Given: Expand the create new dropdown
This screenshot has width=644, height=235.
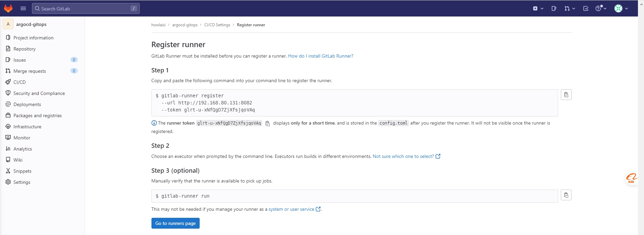Looking at the screenshot, I should (x=538, y=8).
